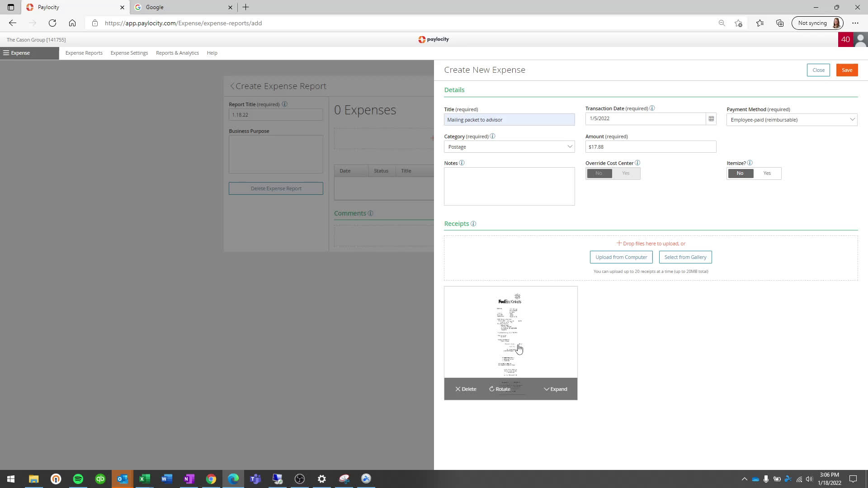The width and height of the screenshot is (868, 488).
Task: Open Spotify from the taskbar
Action: pos(78,479)
